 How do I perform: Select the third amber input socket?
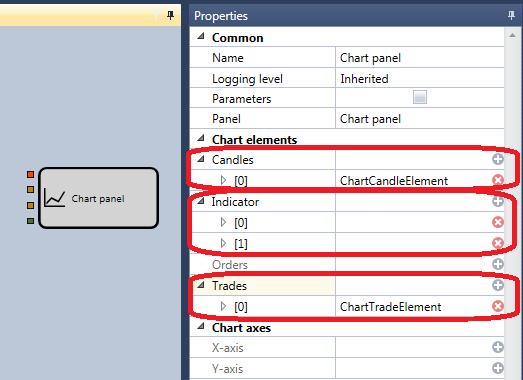(x=30, y=205)
